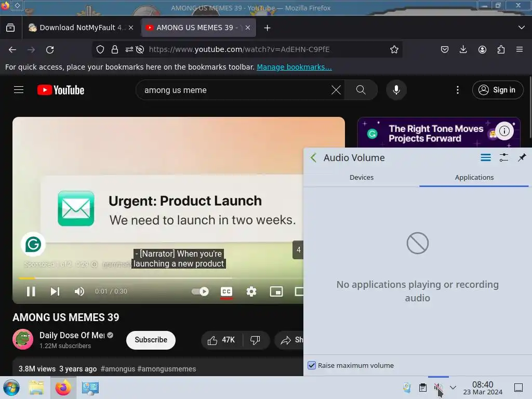The width and height of the screenshot is (532, 399).
Task: Run the YouTube search
Action: [361, 90]
